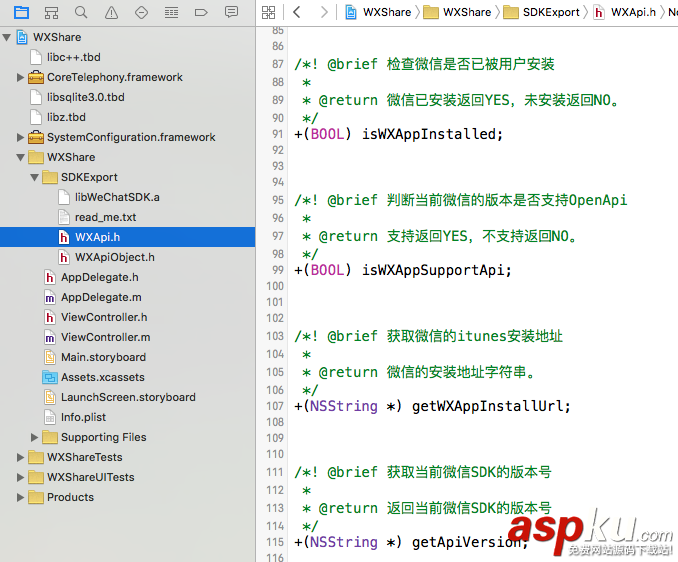The height and width of the screenshot is (562, 678).
Task: Open the Find navigator magnifier icon
Action: [81, 12]
